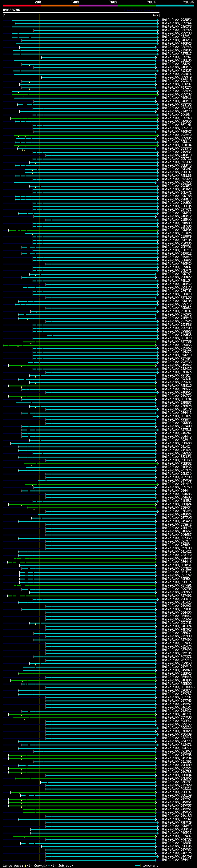This screenshot has height=868, width=197.
Task: Click the UniRef100_Q4VV50 label
Action: point(177,812)
